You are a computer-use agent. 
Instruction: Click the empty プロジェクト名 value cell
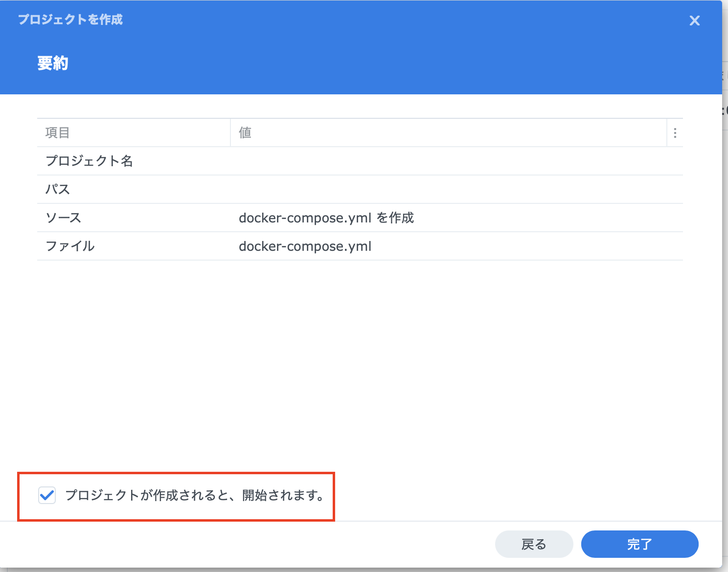coord(440,161)
